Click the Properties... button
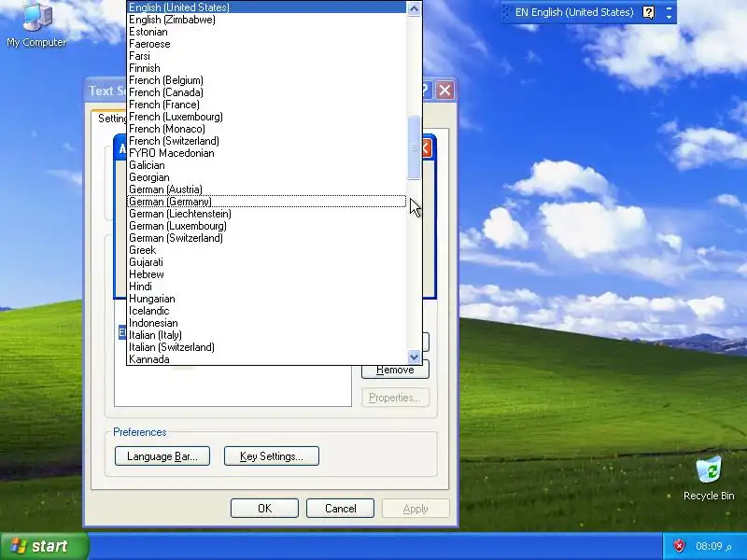Image resolution: width=747 pixels, height=560 pixels. tap(395, 398)
